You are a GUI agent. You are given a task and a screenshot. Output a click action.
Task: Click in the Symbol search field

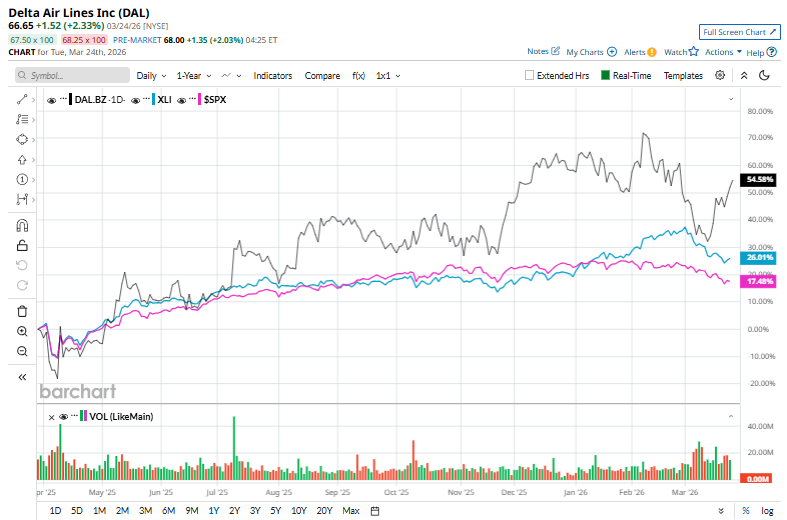pyautogui.click(x=72, y=75)
